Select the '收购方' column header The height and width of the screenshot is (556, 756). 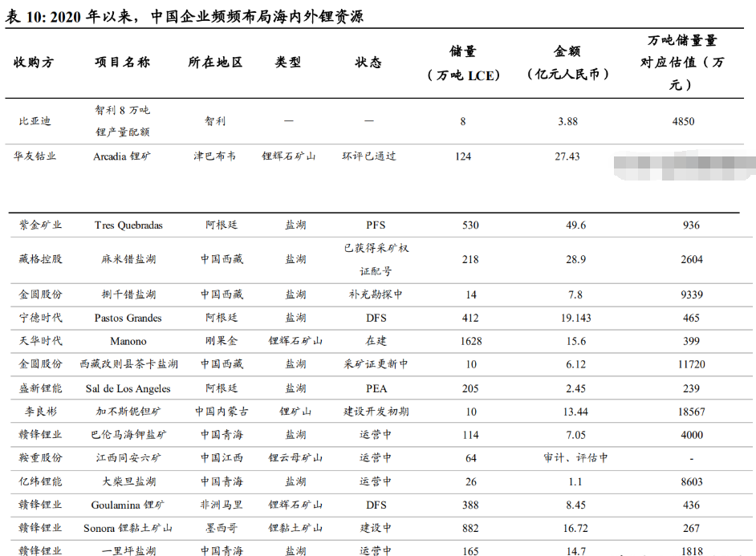click(34, 62)
